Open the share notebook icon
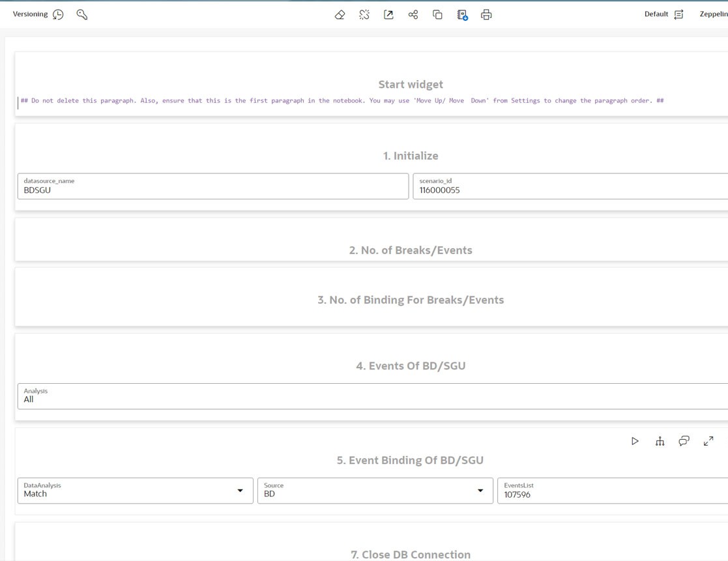This screenshot has height=561, width=728. point(413,15)
